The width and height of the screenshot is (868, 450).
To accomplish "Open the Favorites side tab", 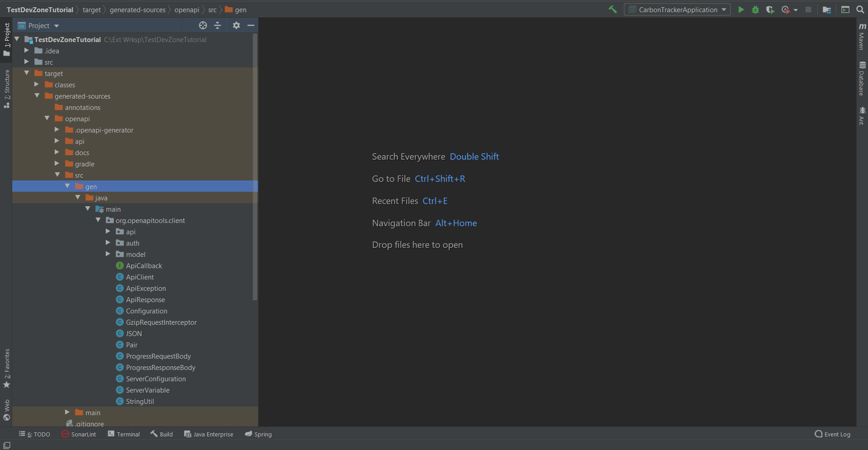I will 7,368.
